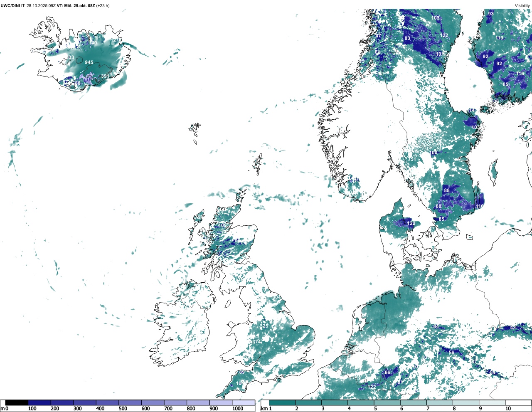Click the '66' value near Belgium
The width and height of the screenshot is (532, 412).
[387, 373]
